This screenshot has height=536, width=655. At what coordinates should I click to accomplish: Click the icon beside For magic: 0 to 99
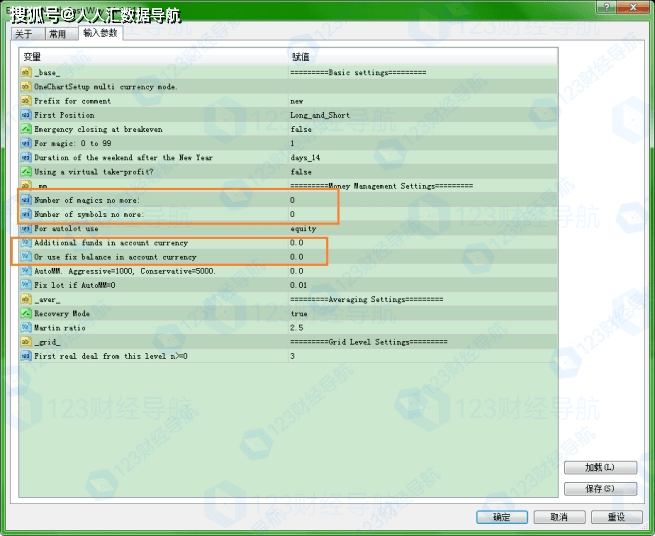pos(26,143)
